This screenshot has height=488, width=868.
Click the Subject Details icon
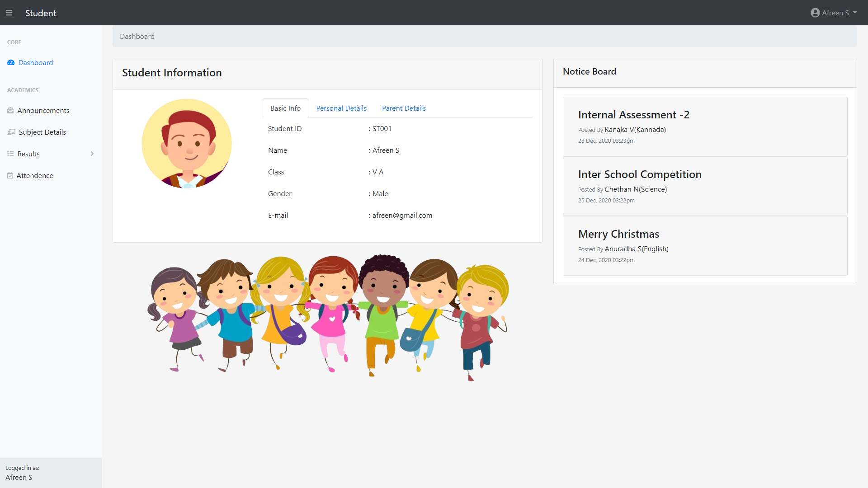(11, 132)
